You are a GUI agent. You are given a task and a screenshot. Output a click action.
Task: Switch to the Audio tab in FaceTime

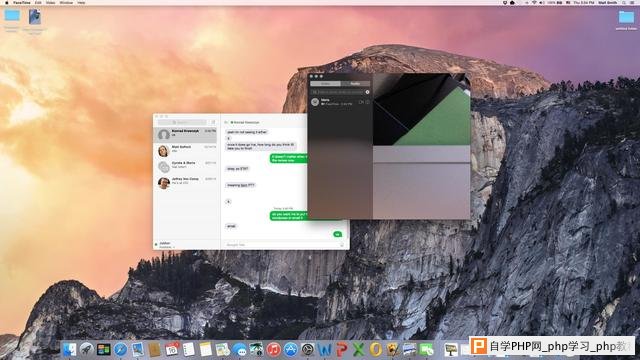coord(355,84)
